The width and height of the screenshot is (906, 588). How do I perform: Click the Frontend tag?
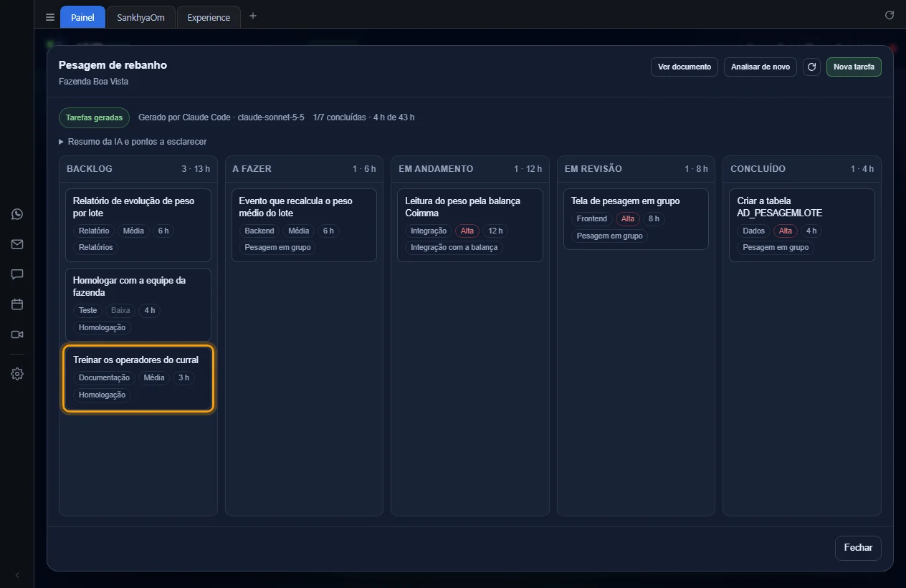[x=592, y=219]
